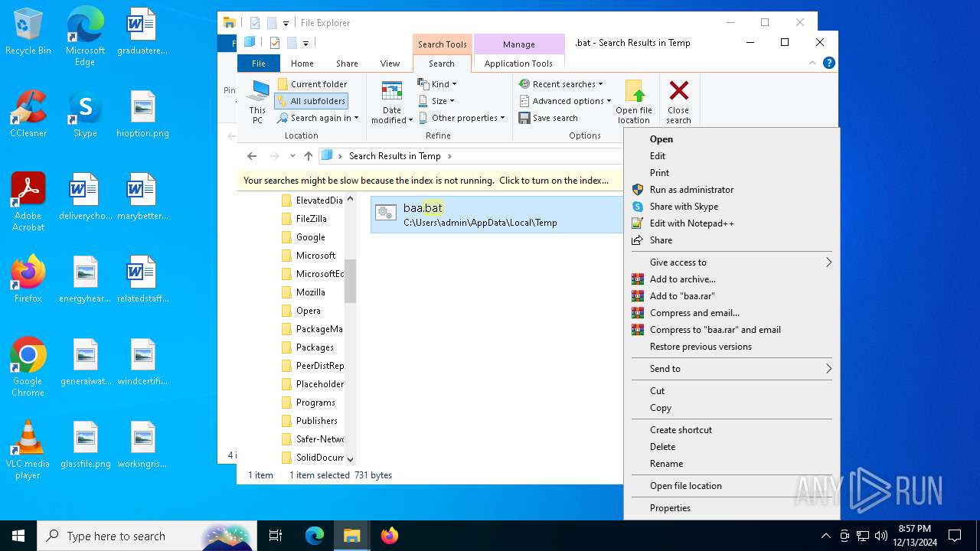This screenshot has width=980, height=551.
Task: Click This PC location icon
Action: pyautogui.click(x=257, y=102)
